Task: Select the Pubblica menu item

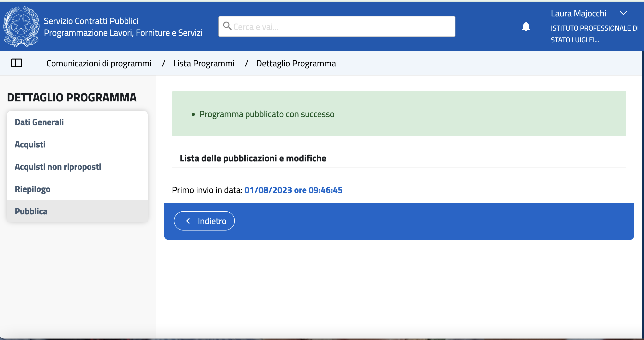Action: coord(31,211)
